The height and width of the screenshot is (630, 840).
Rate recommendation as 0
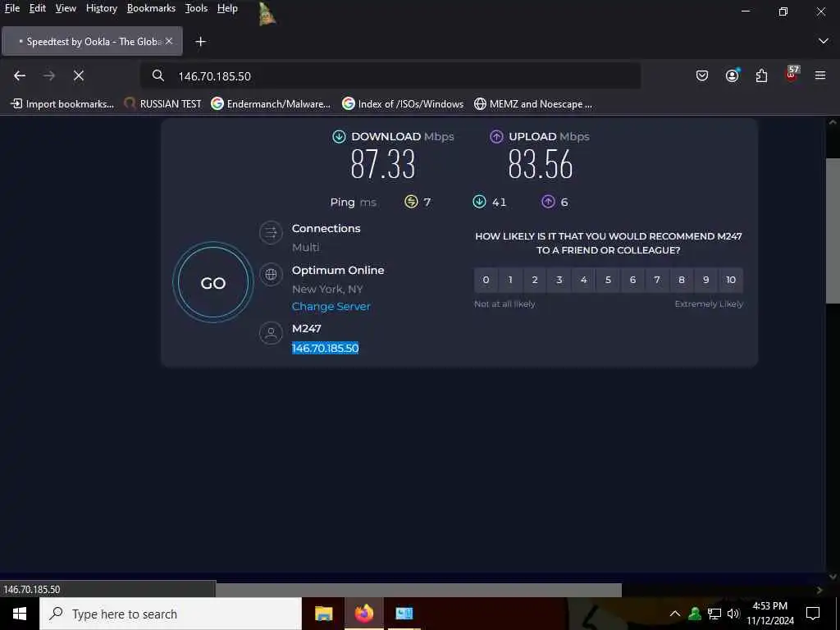(486, 280)
